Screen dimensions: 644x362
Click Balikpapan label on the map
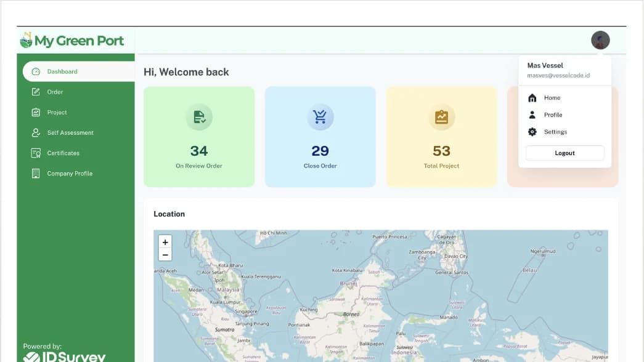pyautogui.click(x=371, y=344)
